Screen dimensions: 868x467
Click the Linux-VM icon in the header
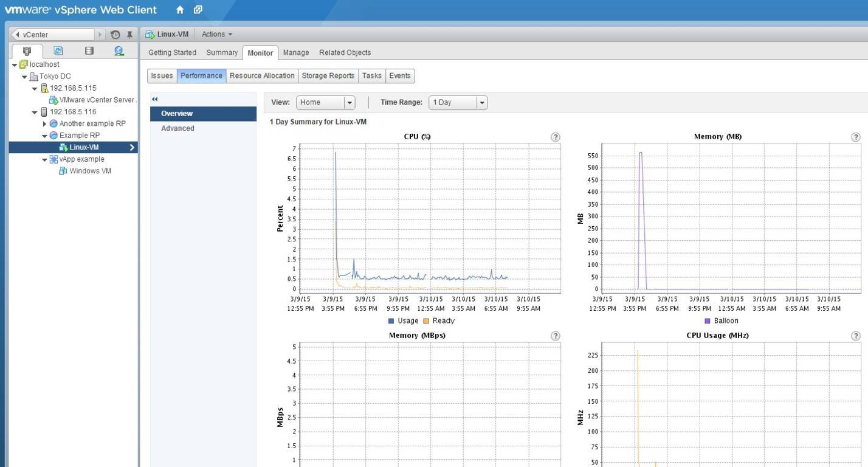coord(150,35)
